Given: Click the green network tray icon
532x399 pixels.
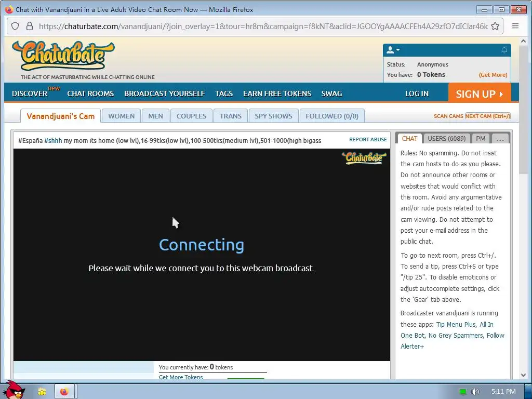Looking at the screenshot, I should coord(462,392).
